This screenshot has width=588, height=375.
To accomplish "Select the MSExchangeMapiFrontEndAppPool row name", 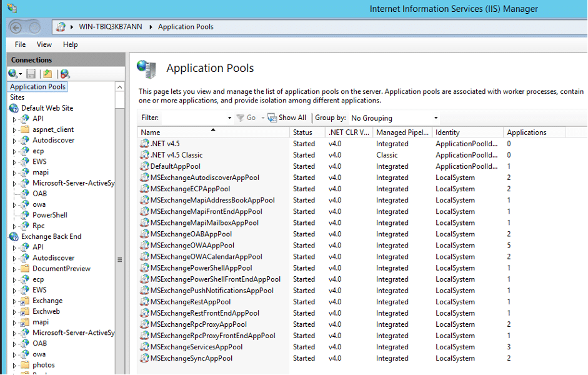I will tap(206, 211).
